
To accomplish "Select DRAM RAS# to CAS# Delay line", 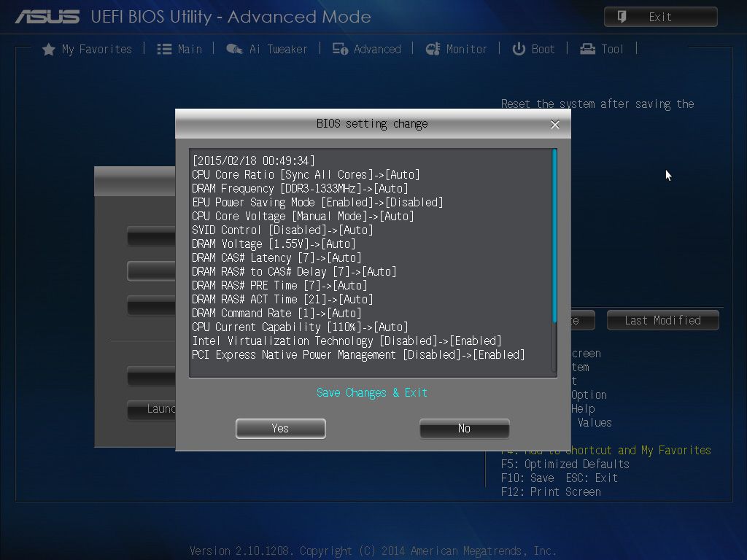I will pyautogui.click(x=295, y=271).
